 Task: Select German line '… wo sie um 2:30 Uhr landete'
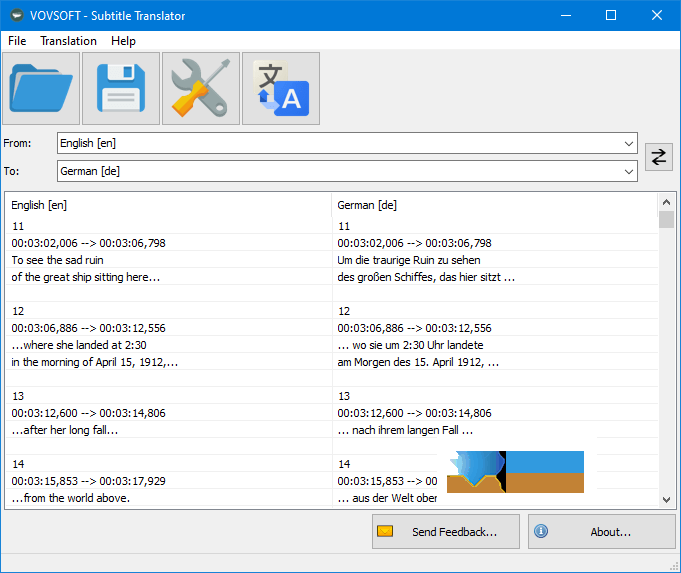click(410, 345)
